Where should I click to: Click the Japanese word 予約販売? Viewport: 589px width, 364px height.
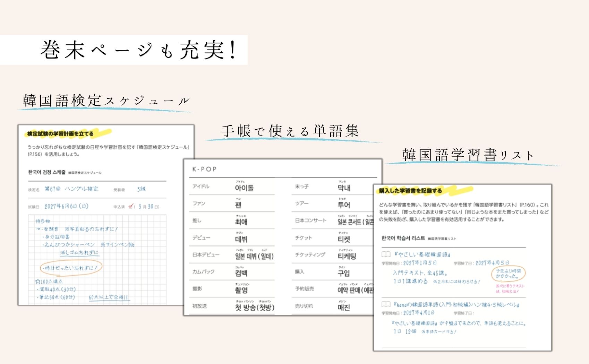pos(304,288)
